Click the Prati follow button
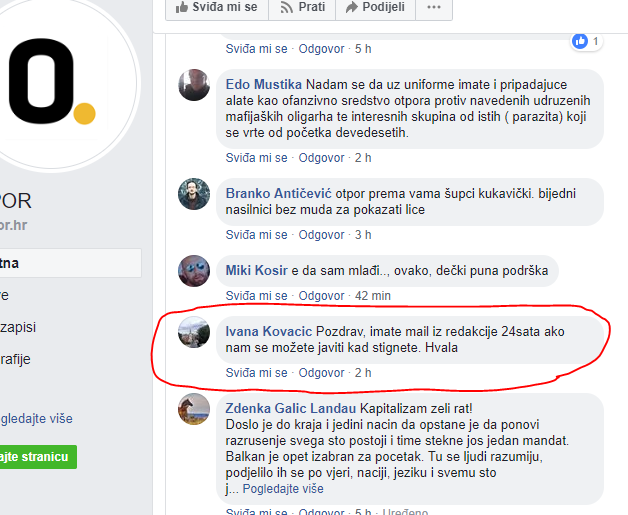This screenshot has width=628, height=515. tap(302, 7)
